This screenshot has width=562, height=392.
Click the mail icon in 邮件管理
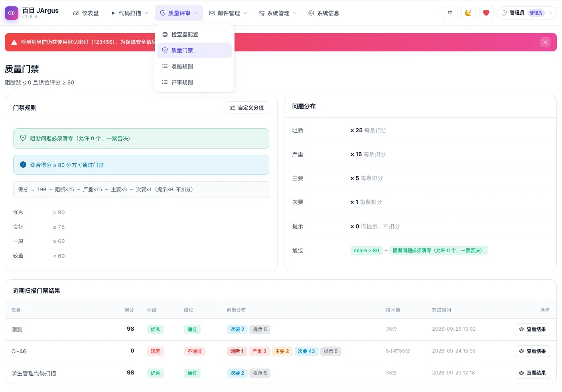(212, 13)
